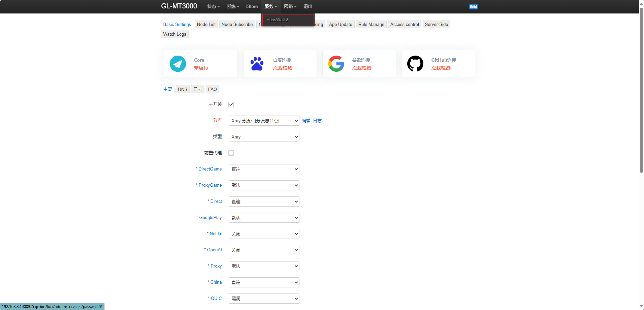Uncheck the 主开关 master switch checkbox
644x310 pixels.
(231, 104)
